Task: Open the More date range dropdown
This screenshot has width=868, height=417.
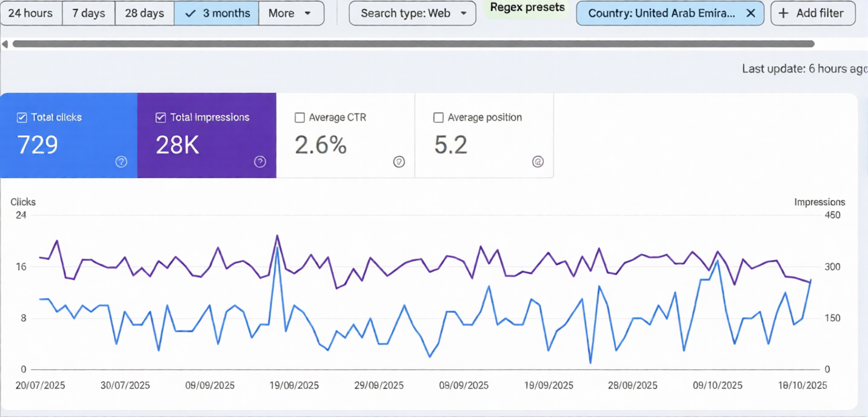Action: 292,13
